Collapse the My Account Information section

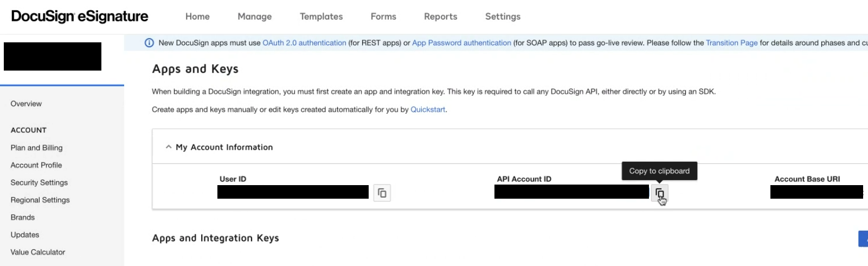click(169, 147)
